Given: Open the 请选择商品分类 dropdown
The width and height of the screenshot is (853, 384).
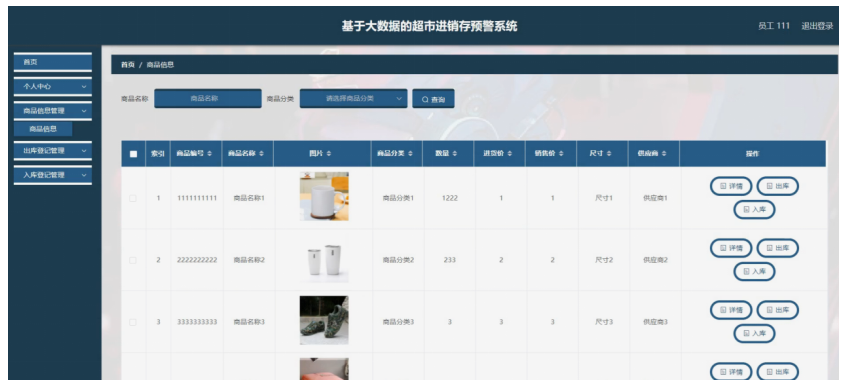Looking at the screenshot, I should coord(354,98).
